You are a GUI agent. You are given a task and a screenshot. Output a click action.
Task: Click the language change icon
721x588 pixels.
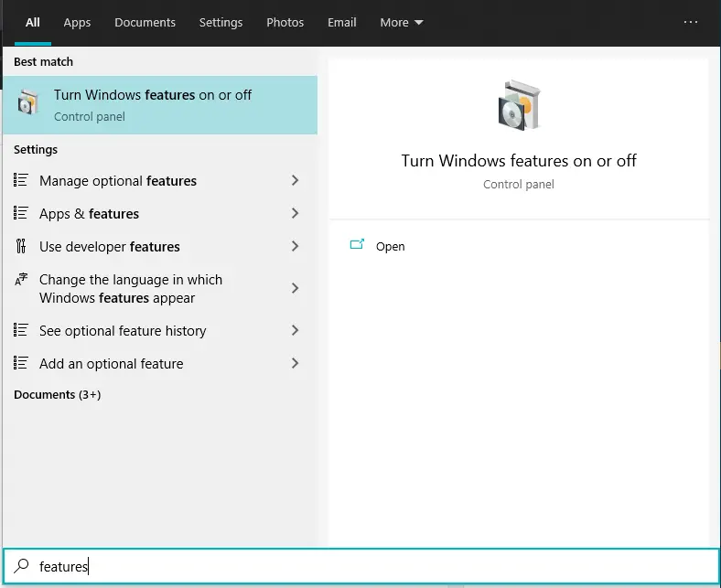click(x=21, y=281)
